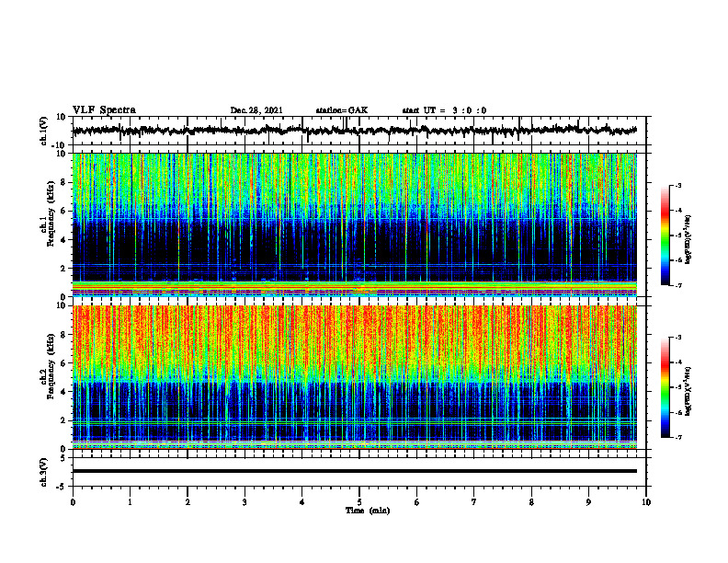The height and width of the screenshot is (563, 728).
Task: Click the "start UT = 3 : 0 : 0" text
Action: click(x=444, y=110)
